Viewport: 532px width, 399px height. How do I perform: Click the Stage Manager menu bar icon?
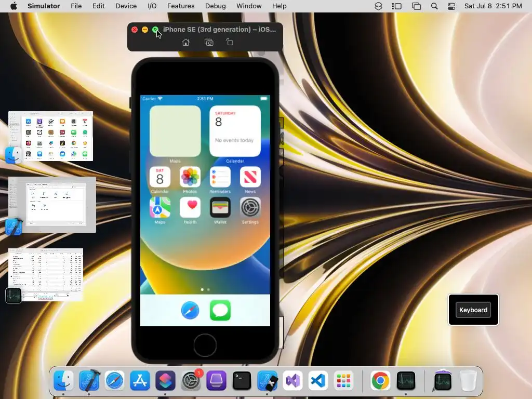(x=396, y=6)
